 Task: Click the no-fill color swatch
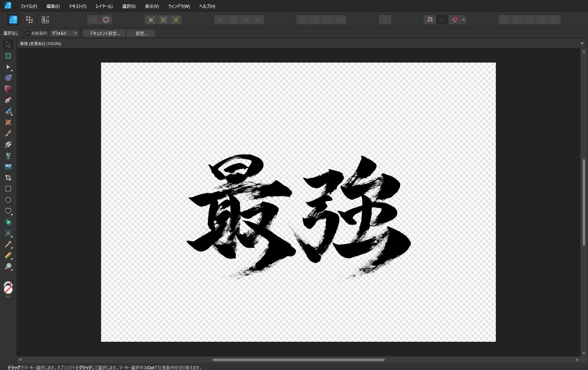[8, 288]
